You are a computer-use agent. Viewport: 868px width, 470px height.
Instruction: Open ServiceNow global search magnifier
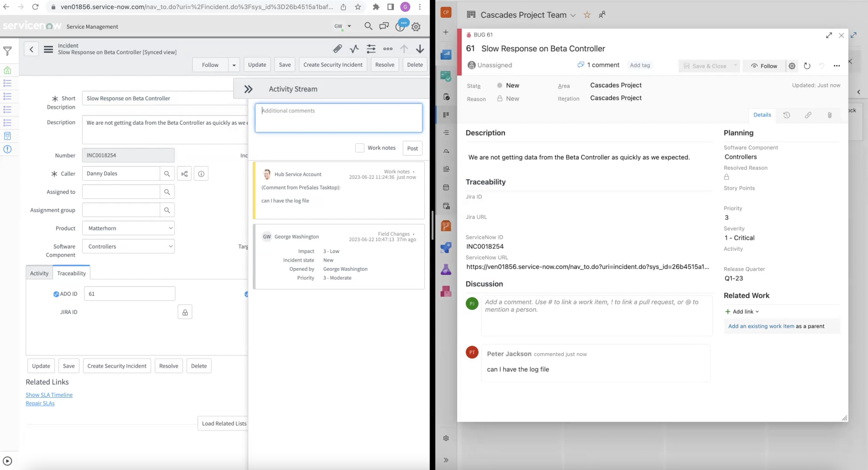click(x=368, y=26)
